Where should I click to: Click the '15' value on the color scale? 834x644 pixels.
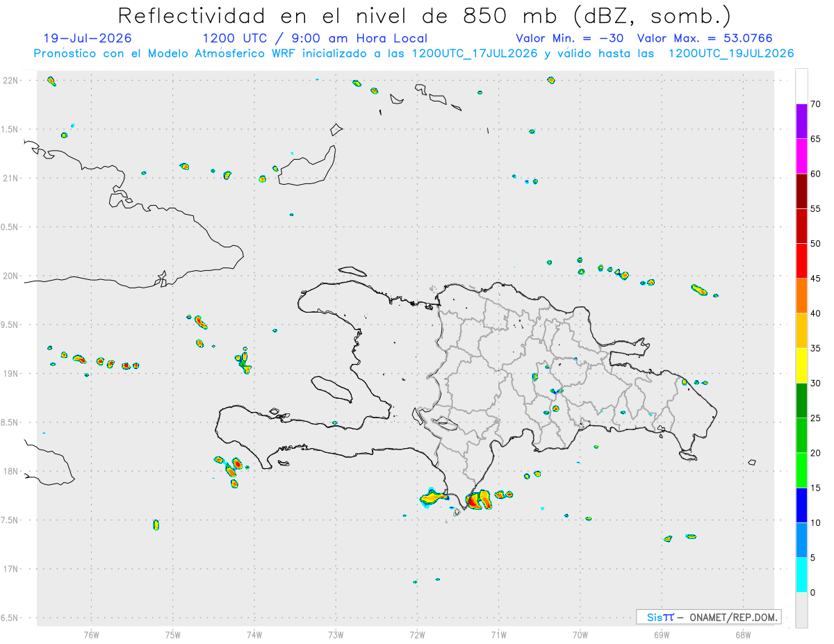coord(816,488)
